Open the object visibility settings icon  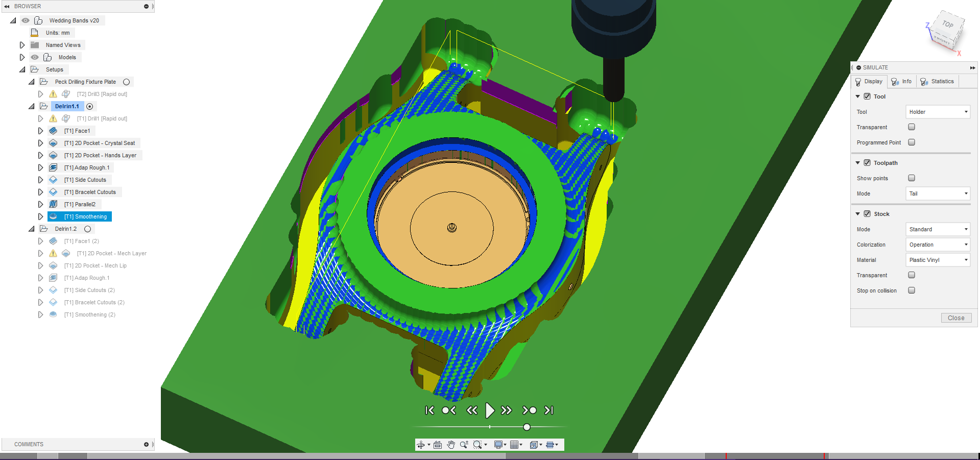pyautogui.click(x=534, y=445)
